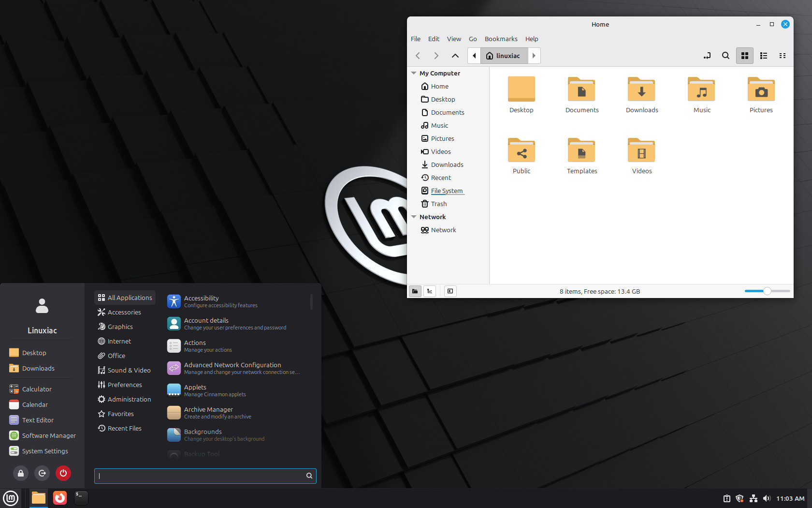Open Firefox from the taskbar
The width and height of the screenshot is (812, 508).
(x=60, y=498)
